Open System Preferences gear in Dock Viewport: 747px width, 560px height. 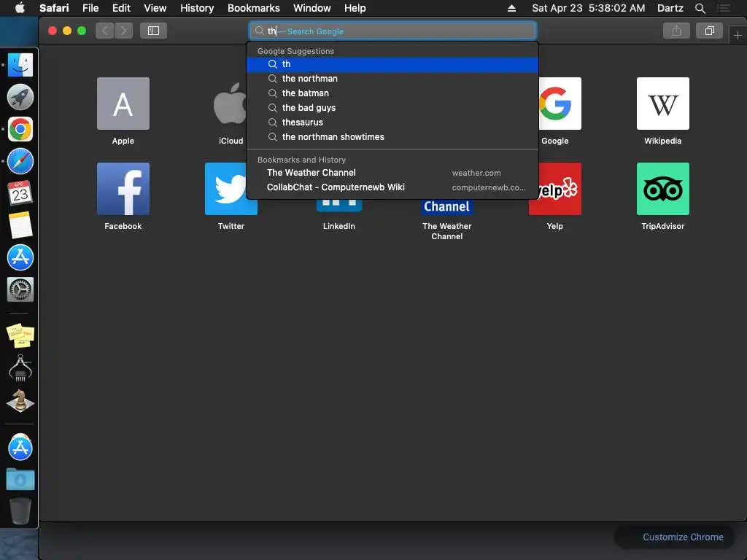[x=20, y=289]
